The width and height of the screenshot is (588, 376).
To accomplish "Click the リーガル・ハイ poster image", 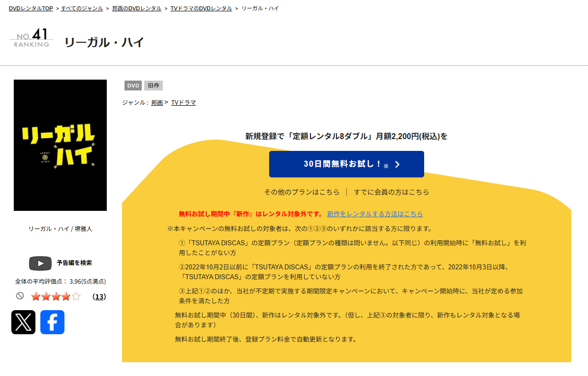I will coord(60,145).
